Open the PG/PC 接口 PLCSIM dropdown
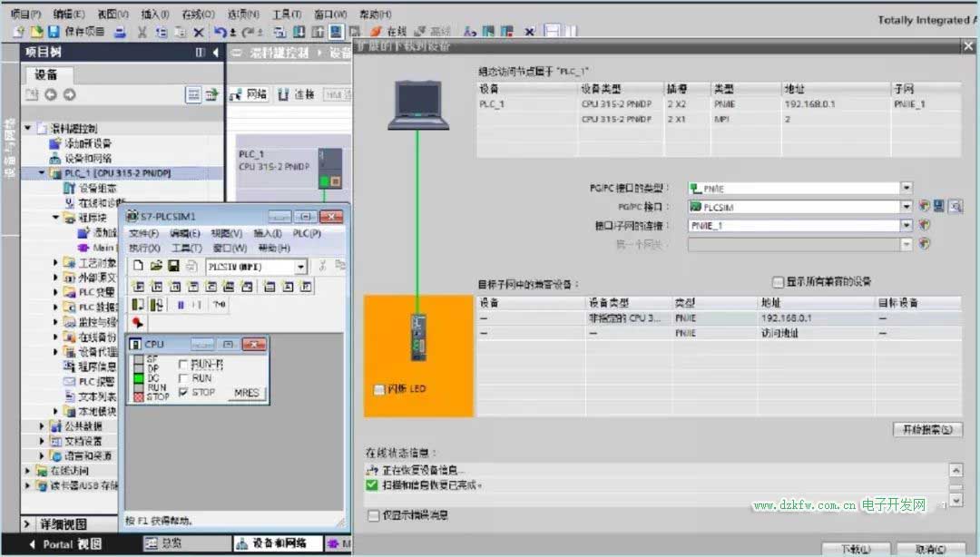This screenshot has width=980, height=557. coord(906,206)
